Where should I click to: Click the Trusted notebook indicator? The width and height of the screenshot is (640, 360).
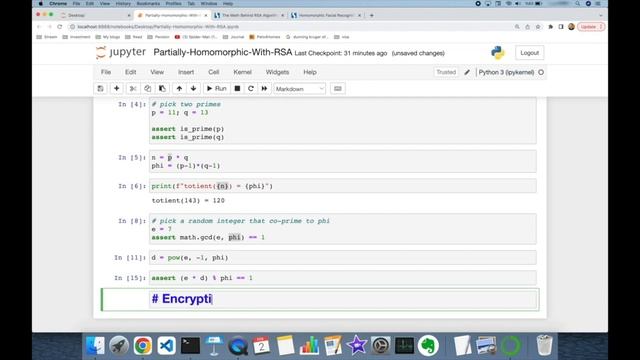click(x=446, y=72)
